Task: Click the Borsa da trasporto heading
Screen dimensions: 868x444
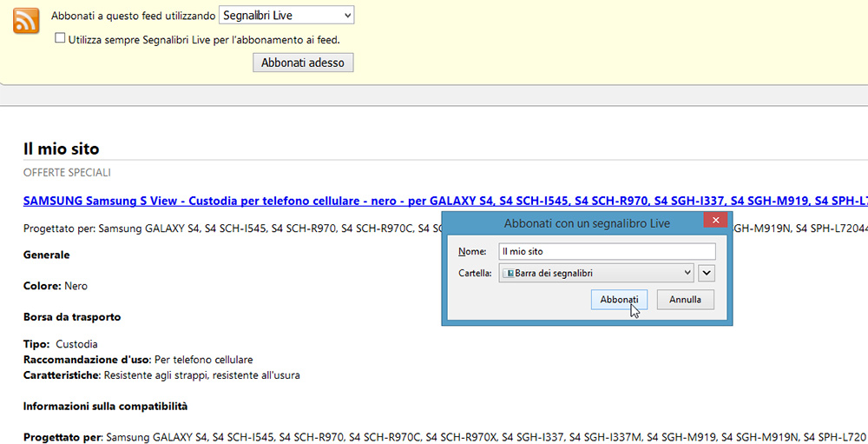Action: tap(72, 317)
